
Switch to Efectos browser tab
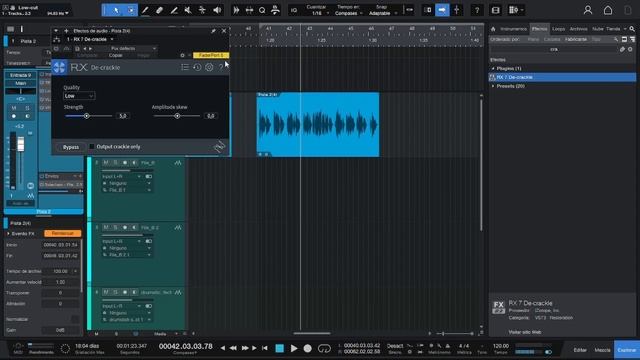539,29
